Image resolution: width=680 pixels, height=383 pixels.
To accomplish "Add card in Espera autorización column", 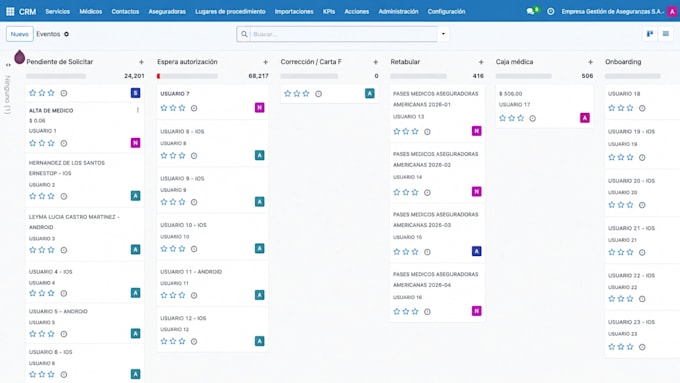I will pyautogui.click(x=265, y=62).
